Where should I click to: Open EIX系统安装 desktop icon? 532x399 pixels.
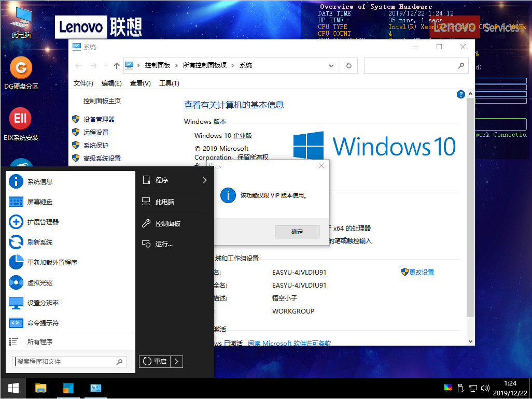(21, 124)
